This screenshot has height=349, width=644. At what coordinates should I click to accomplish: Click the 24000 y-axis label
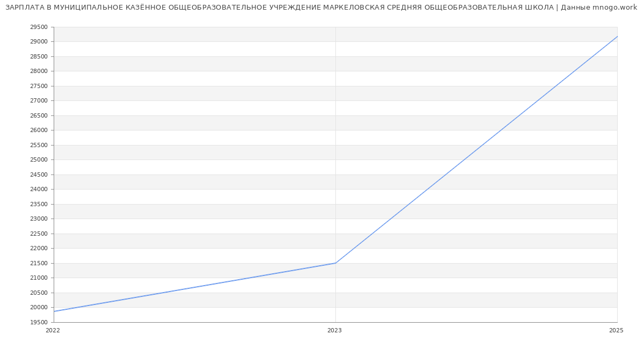click(x=39, y=190)
